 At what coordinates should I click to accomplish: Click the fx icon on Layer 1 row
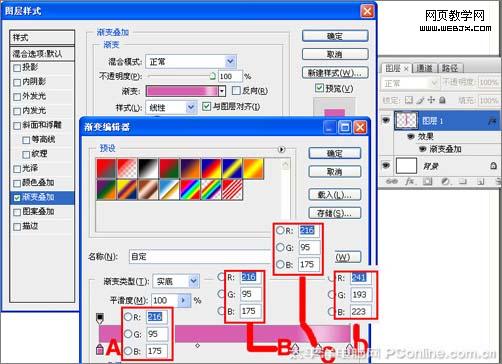click(492, 121)
